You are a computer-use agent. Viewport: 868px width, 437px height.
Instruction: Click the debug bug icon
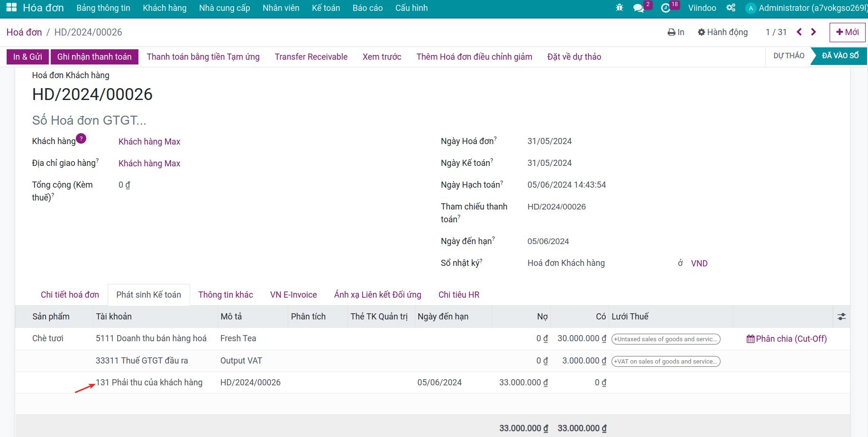pos(619,8)
